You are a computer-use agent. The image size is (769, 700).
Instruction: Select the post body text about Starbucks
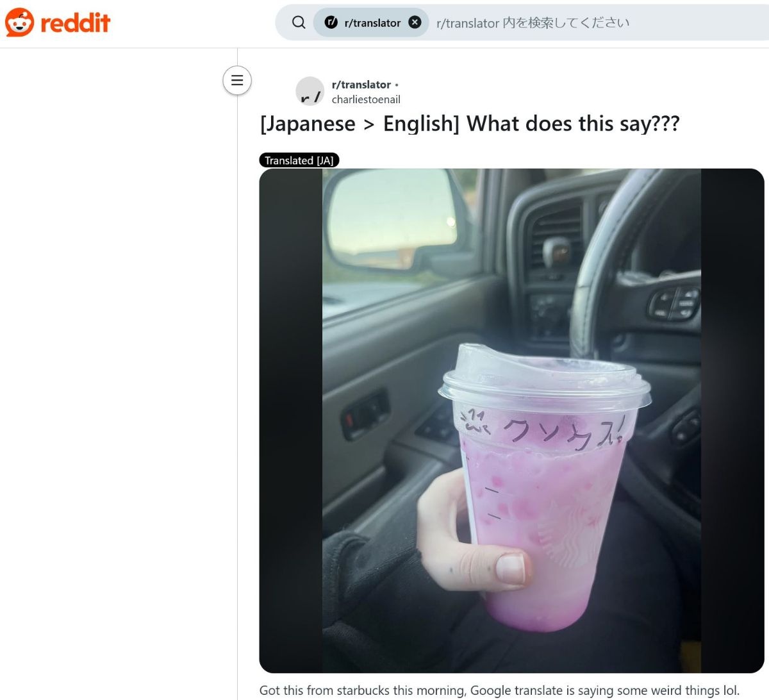pyautogui.click(x=500, y=690)
